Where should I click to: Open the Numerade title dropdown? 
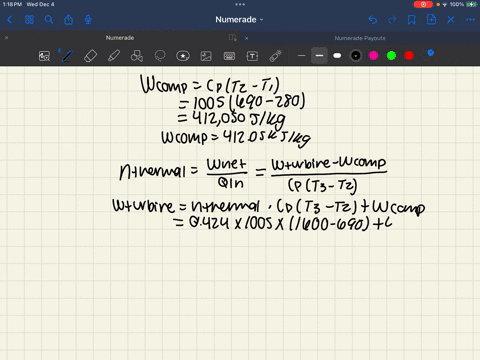(x=239, y=20)
